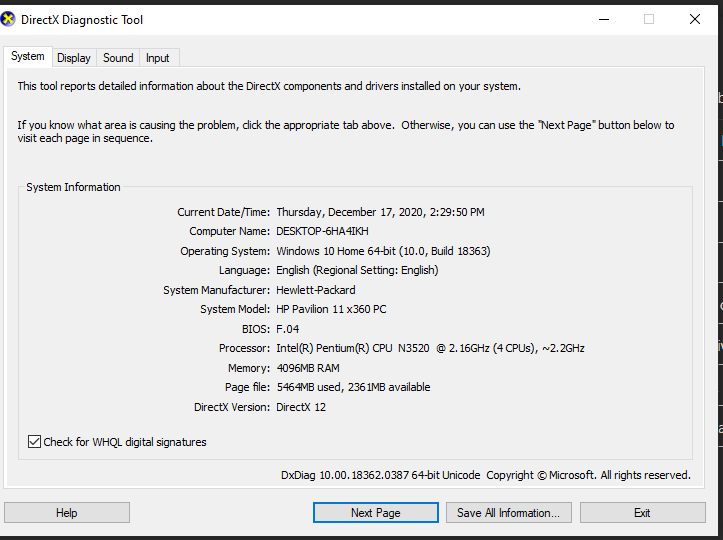This screenshot has width=723, height=540.
Task: Click the DirectX 12 version value
Action: (301, 407)
